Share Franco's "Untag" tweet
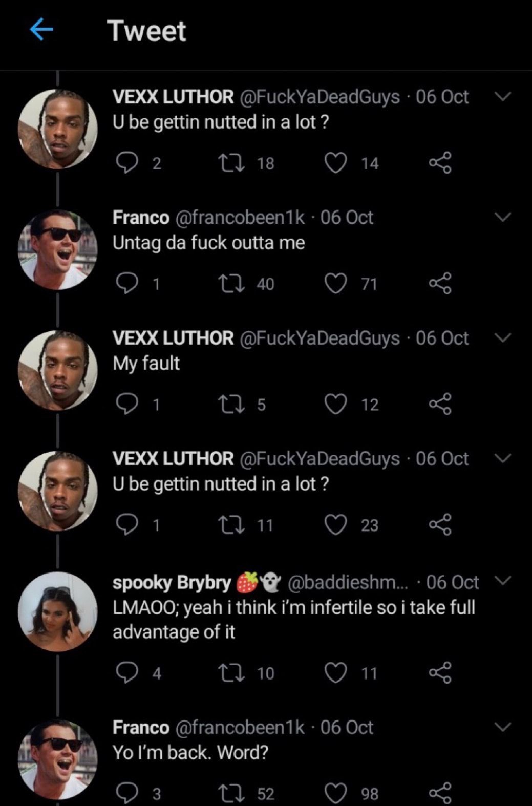532x806 pixels. tap(440, 283)
